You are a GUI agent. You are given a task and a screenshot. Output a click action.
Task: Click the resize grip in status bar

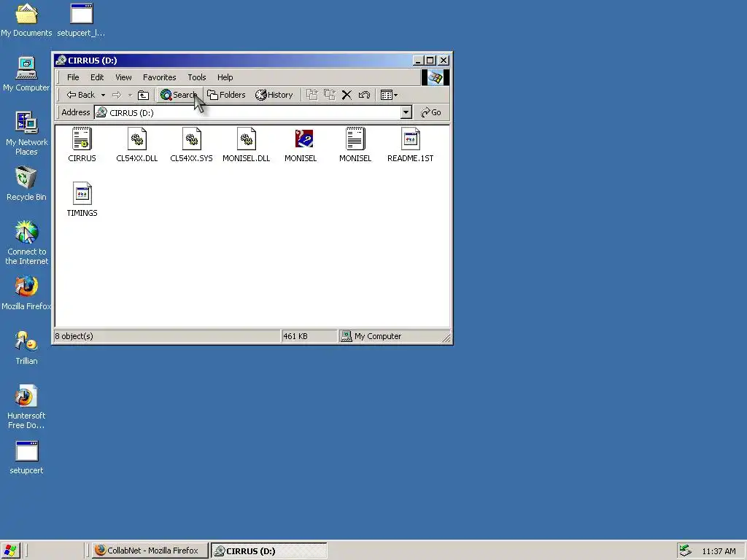coord(446,338)
